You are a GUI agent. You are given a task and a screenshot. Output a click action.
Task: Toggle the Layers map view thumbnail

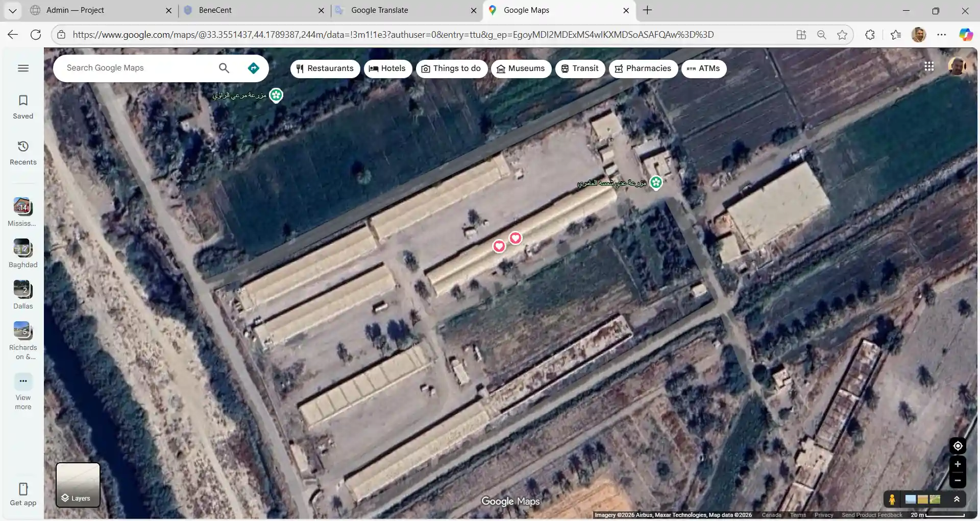[78, 485]
